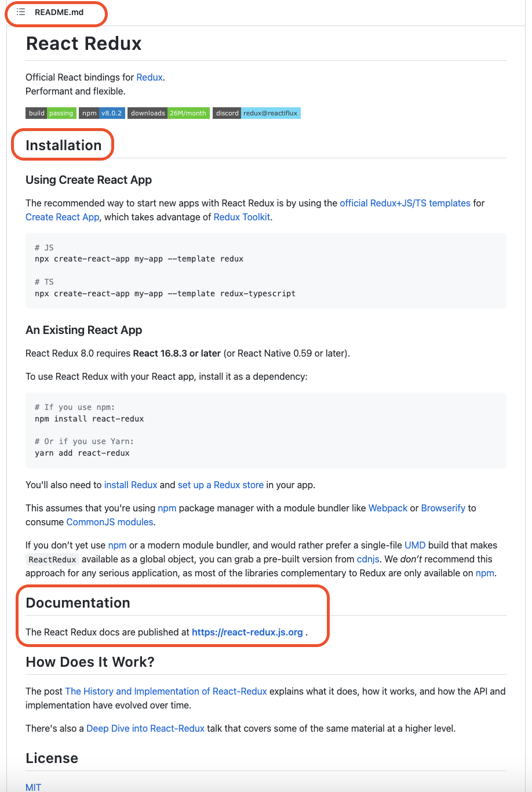Open the README table of contents icon
Viewport: 532px width, 792px height.
21,12
